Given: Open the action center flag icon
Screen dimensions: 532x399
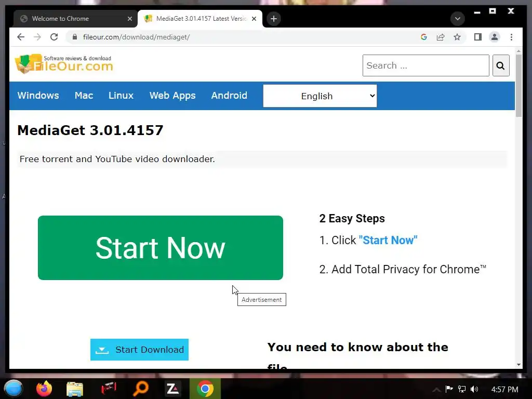Looking at the screenshot, I should pyautogui.click(x=449, y=389).
